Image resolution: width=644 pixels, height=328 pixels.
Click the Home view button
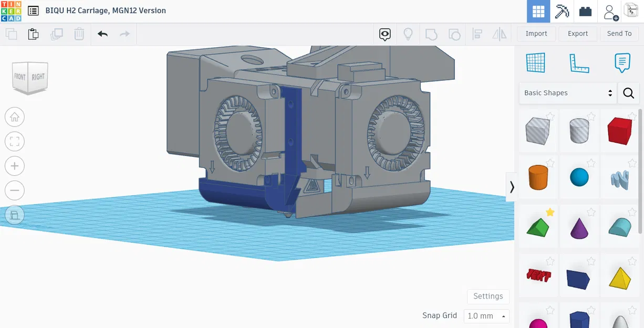15,117
